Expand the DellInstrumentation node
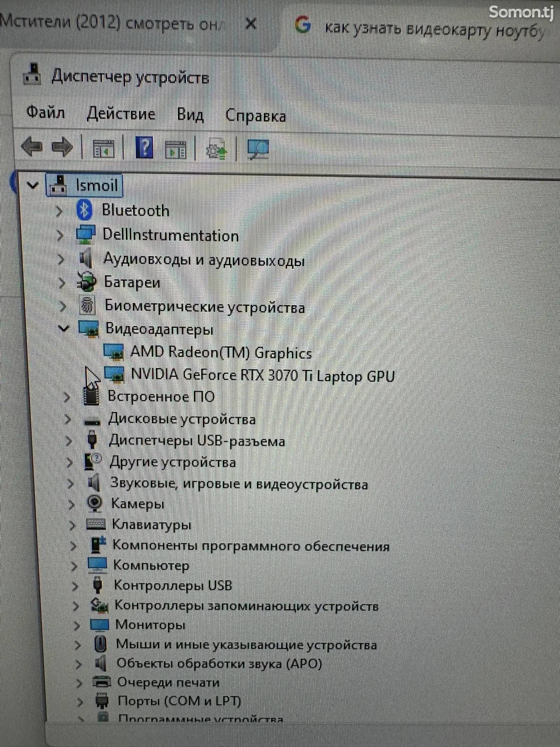This screenshot has height=747, width=560. [x=60, y=235]
